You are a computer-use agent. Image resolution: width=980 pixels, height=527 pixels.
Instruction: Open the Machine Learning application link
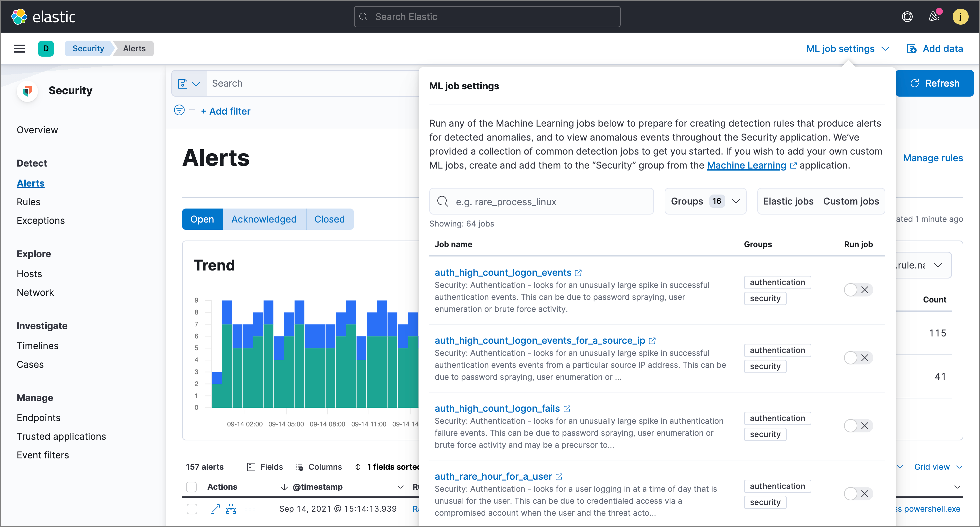tap(746, 165)
